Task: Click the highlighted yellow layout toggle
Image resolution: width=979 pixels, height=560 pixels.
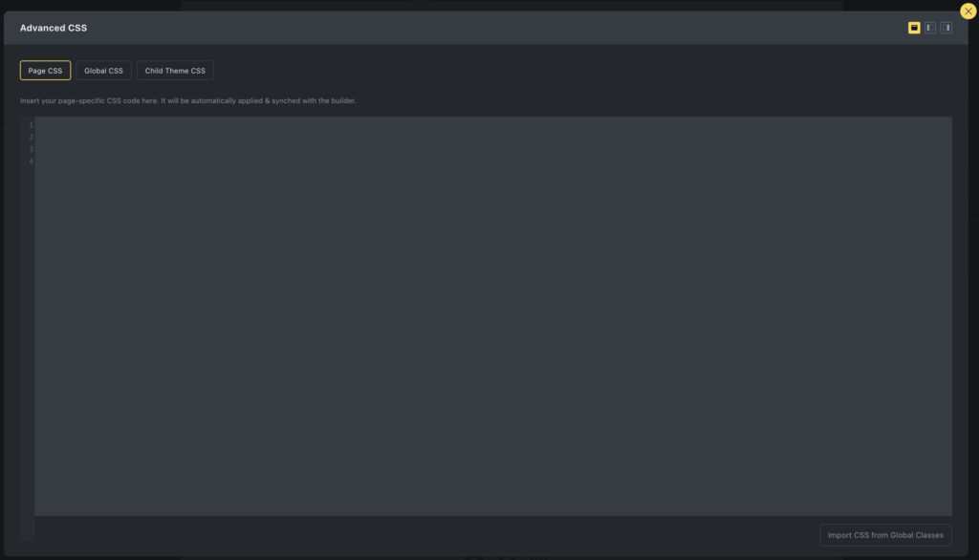Action: pos(913,28)
